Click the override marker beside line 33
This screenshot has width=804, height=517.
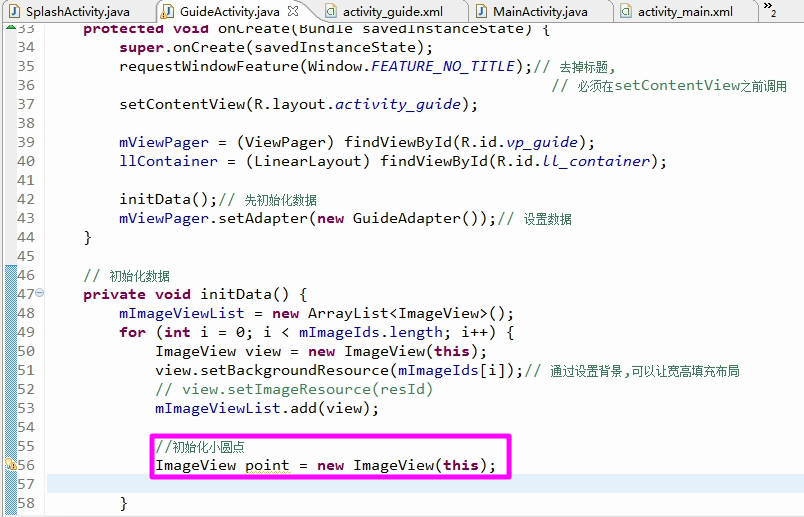pos(10,27)
